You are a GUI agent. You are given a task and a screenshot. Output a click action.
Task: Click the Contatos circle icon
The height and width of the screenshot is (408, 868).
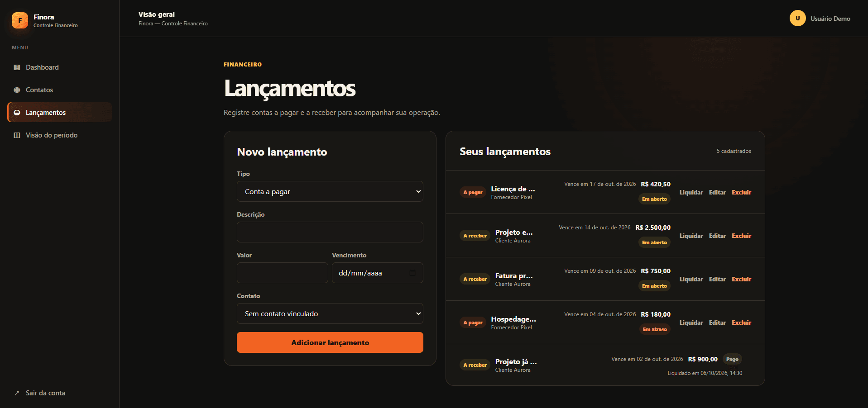[x=17, y=90]
